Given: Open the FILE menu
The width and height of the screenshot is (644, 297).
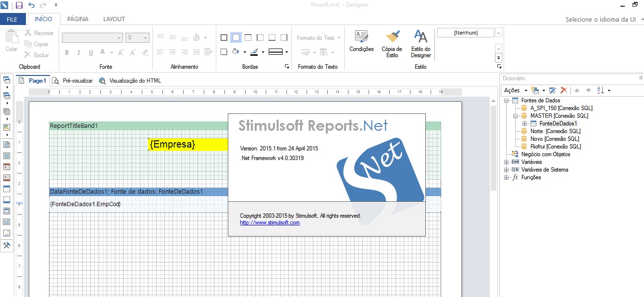Looking at the screenshot, I should pos(12,19).
